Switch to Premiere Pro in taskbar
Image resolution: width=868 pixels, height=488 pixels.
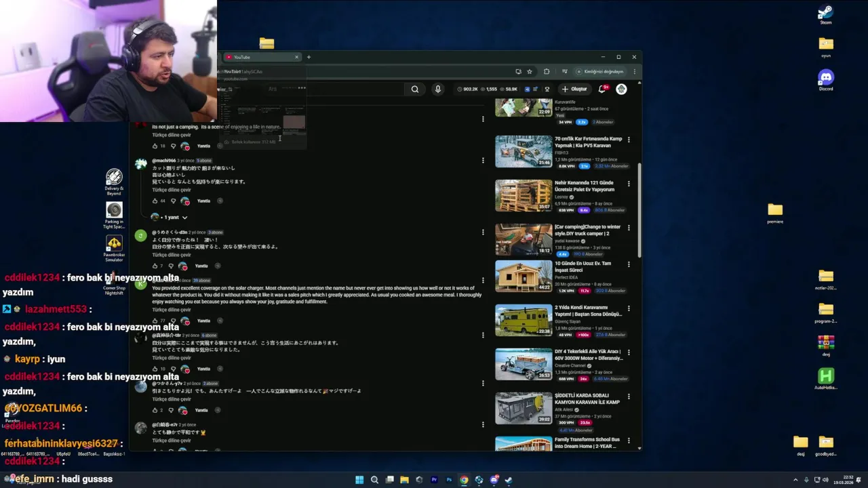(434, 480)
